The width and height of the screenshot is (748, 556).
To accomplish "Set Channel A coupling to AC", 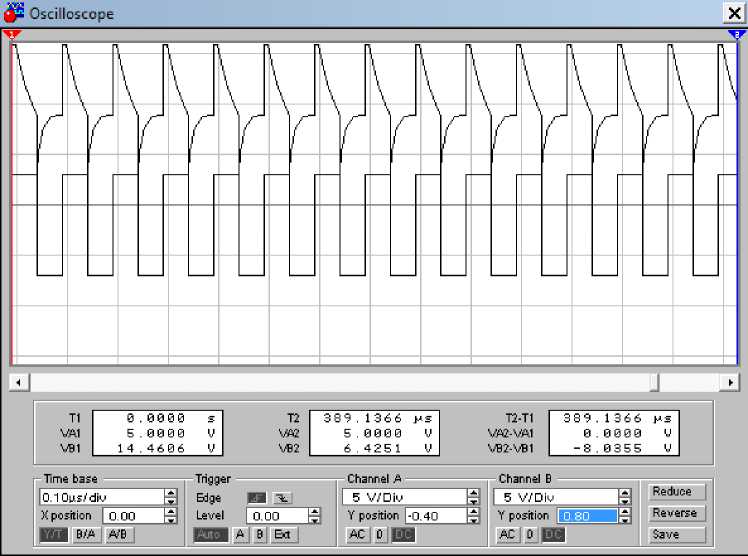I will [357, 535].
